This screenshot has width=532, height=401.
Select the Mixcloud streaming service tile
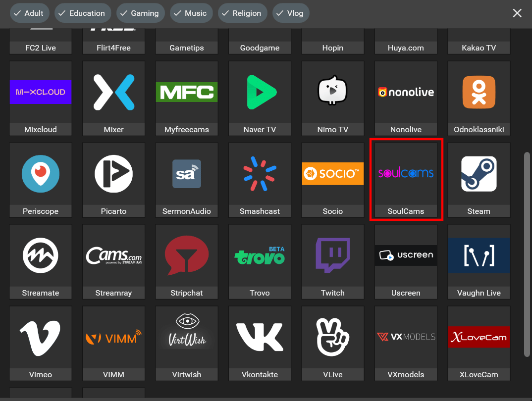tap(41, 99)
